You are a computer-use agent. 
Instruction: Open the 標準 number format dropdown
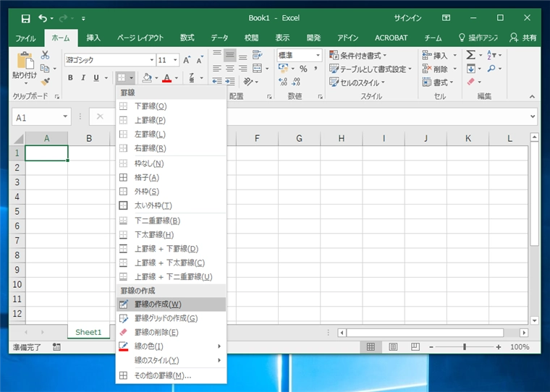point(318,55)
